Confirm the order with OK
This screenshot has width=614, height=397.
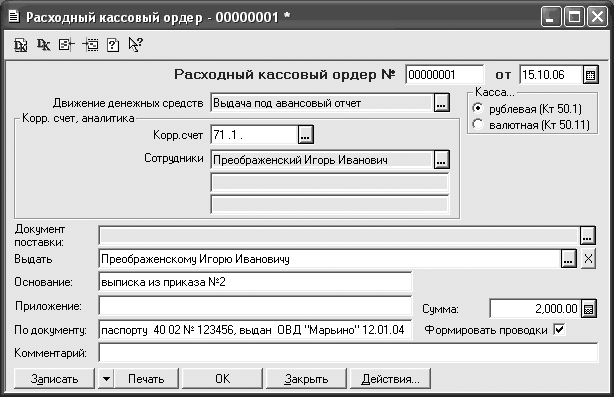(x=222, y=379)
